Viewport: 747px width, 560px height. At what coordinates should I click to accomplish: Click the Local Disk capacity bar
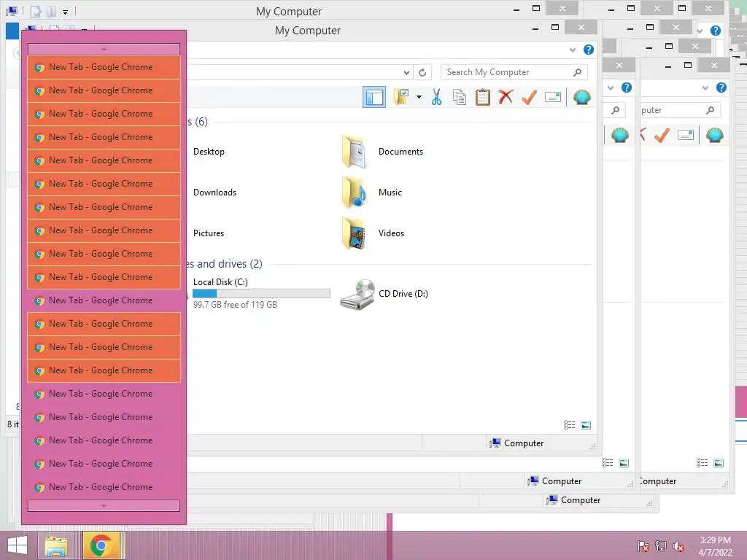261,293
